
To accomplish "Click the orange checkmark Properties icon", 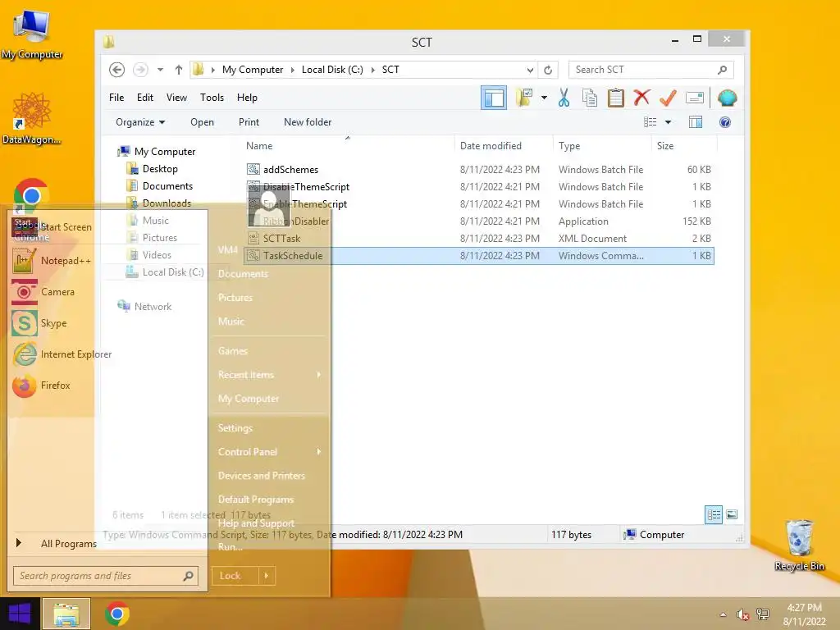I will pyautogui.click(x=668, y=98).
